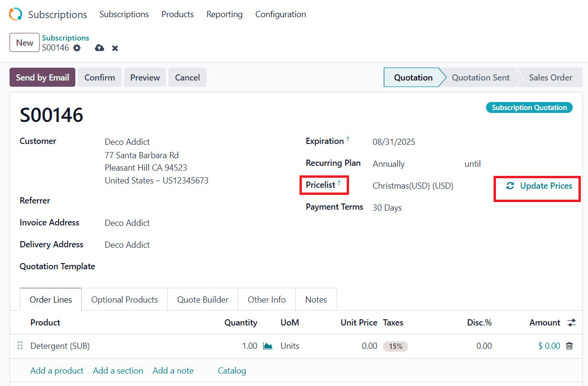
Task: Open the Subscriptions top menu
Action: (x=124, y=14)
